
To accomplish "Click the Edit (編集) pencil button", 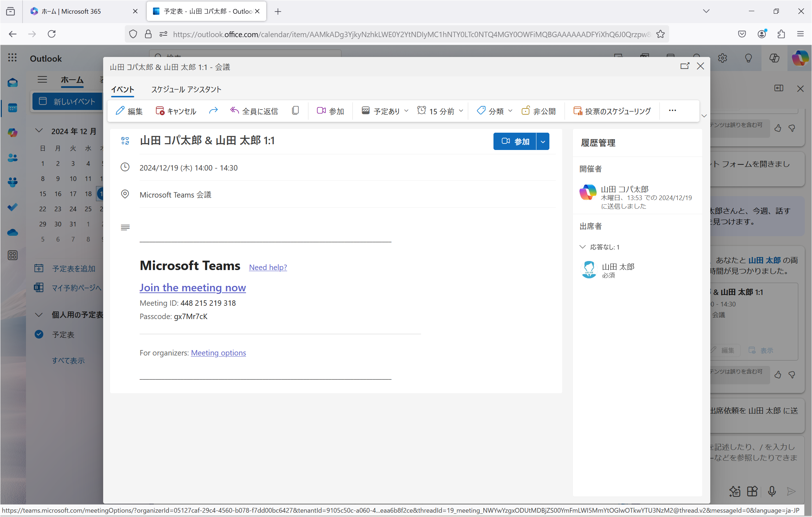I will tap(129, 111).
